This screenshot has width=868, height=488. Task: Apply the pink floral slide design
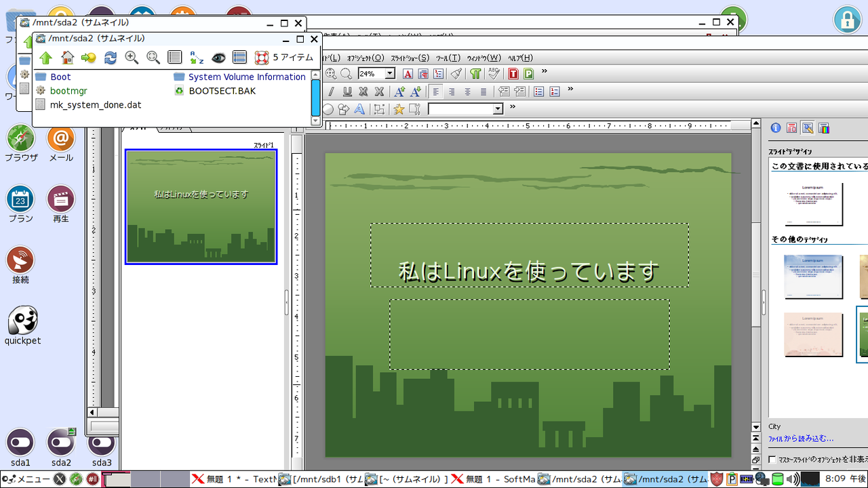pyautogui.click(x=813, y=334)
